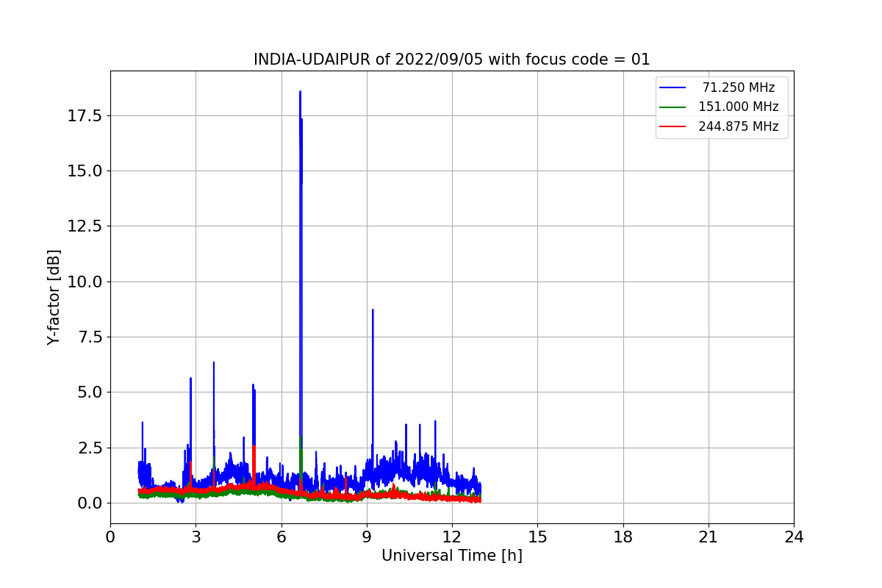Click the 3 x-axis tick label
Viewport: 882px width, 588px height.
click(196, 537)
